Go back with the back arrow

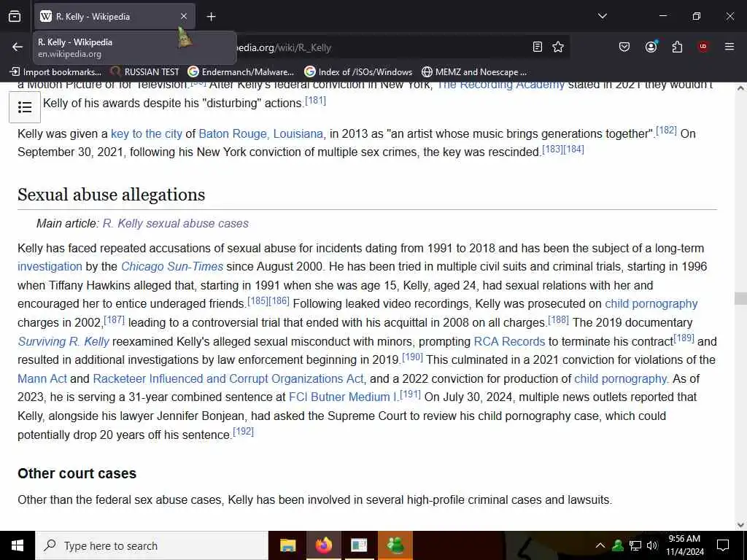pos(18,47)
